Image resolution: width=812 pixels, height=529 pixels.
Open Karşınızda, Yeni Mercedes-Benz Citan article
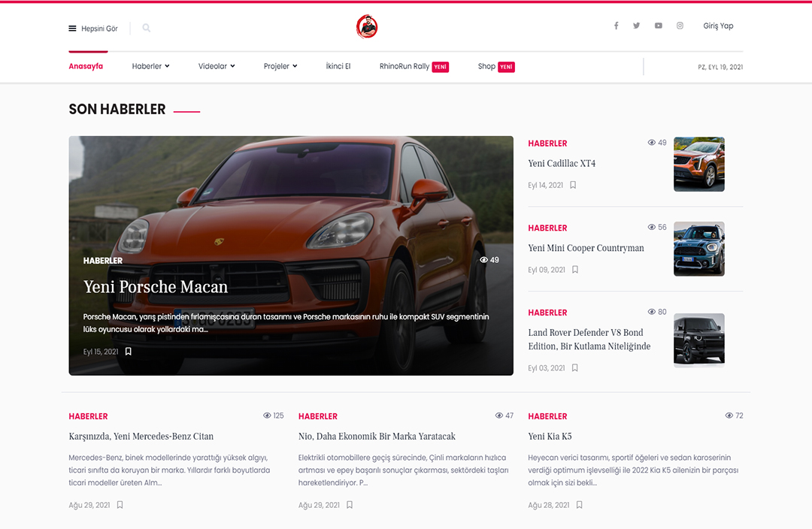(x=141, y=437)
